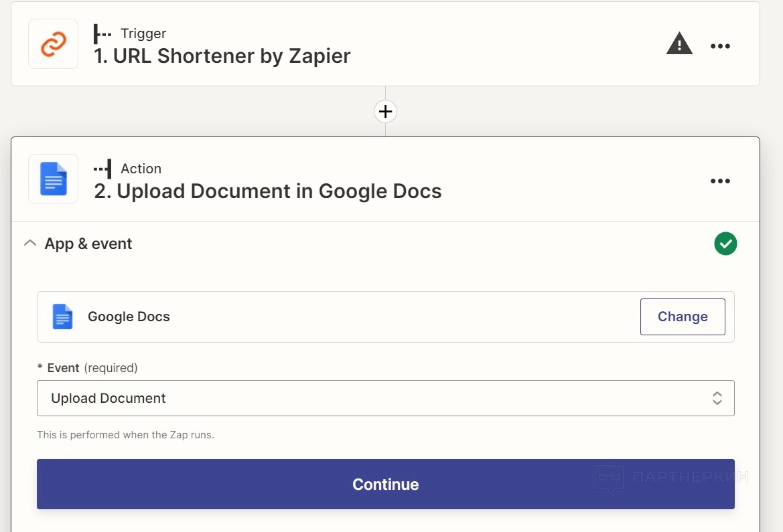Click the green checkmark status icon
Viewport: 783px width, 532px height.
tap(725, 244)
